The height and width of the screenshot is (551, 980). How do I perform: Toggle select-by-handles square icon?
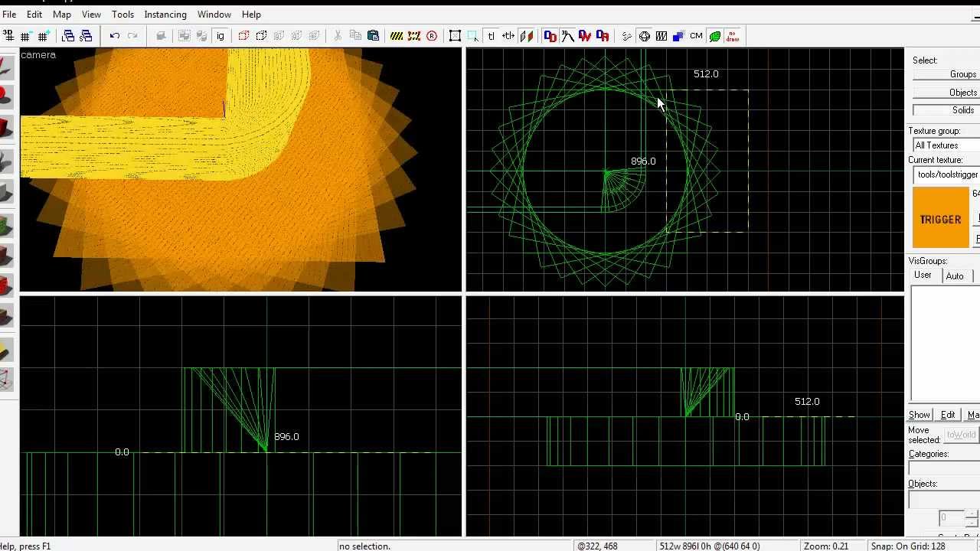(455, 36)
